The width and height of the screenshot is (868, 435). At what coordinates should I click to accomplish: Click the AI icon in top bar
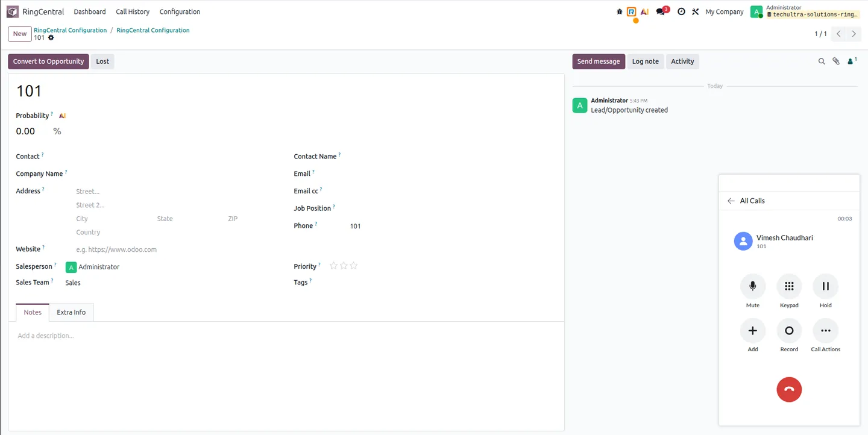(644, 11)
